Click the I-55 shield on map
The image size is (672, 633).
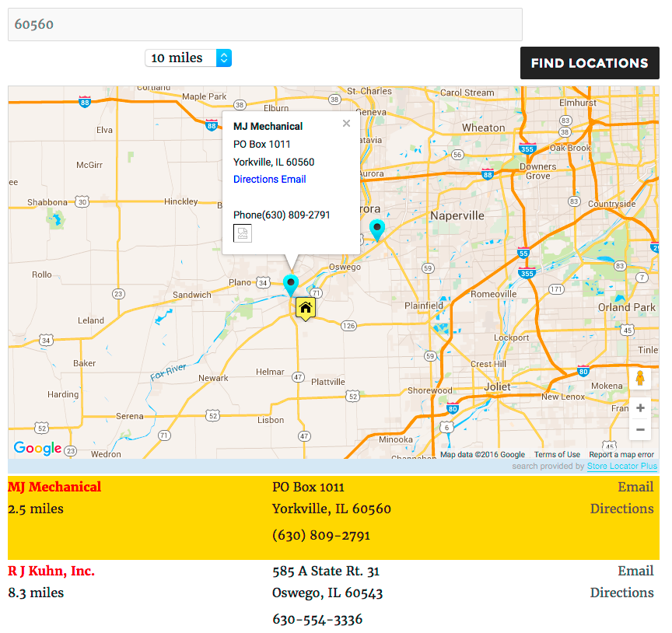[x=523, y=253]
